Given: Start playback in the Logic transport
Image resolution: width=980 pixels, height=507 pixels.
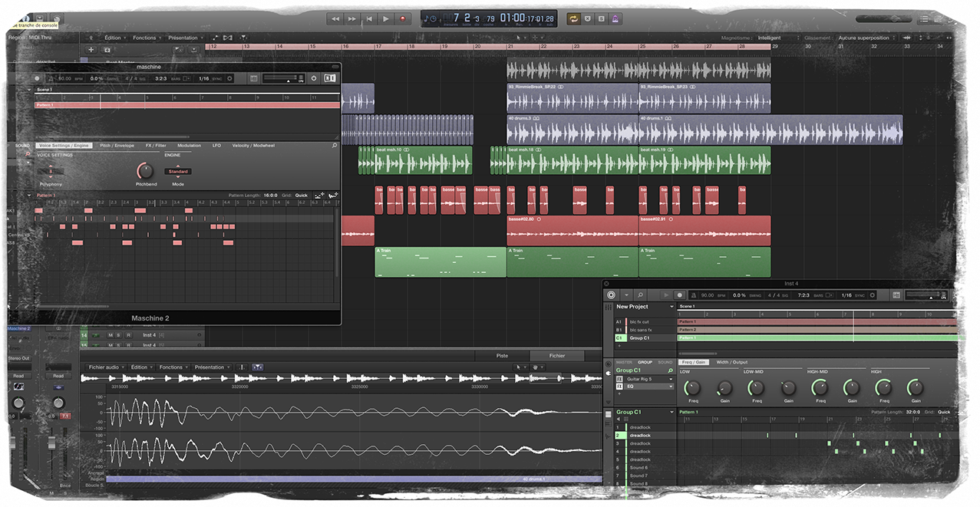Looking at the screenshot, I should 386,18.
